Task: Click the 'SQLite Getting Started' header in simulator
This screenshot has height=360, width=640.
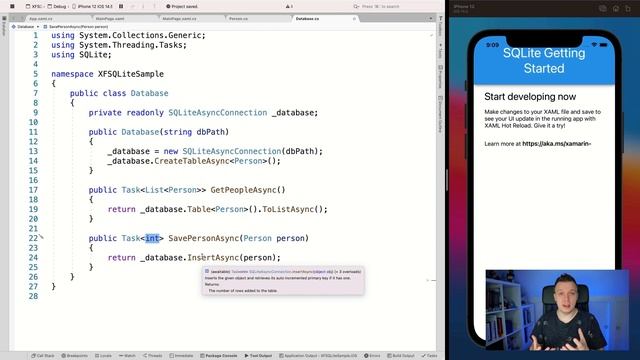Action: click(x=544, y=60)
